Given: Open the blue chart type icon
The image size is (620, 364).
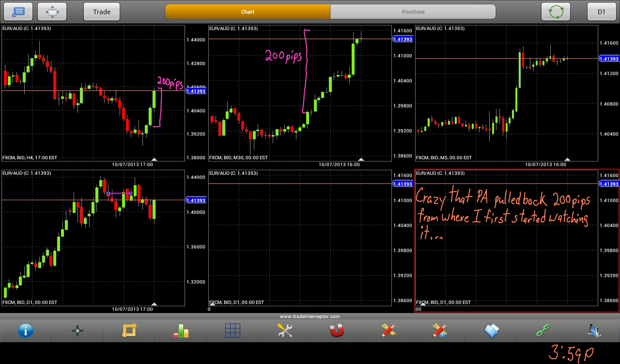Looking at the screenshot, I should (x=594, y=331).
